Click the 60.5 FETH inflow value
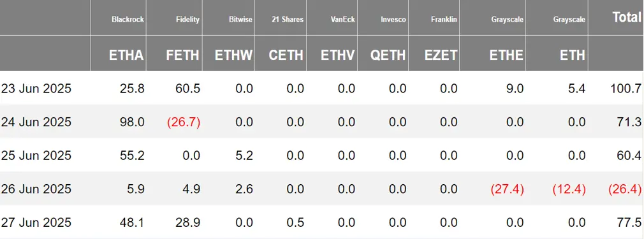 pos(187,89)
